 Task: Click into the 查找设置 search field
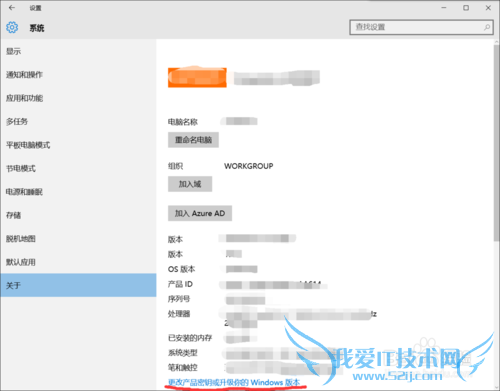(x=421, y=27)
